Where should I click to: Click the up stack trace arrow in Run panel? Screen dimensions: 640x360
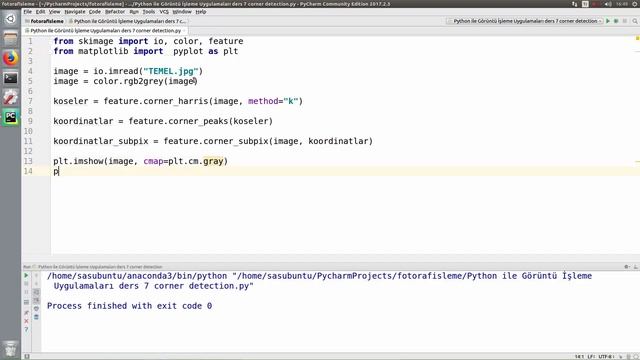(x=36, y=276)
